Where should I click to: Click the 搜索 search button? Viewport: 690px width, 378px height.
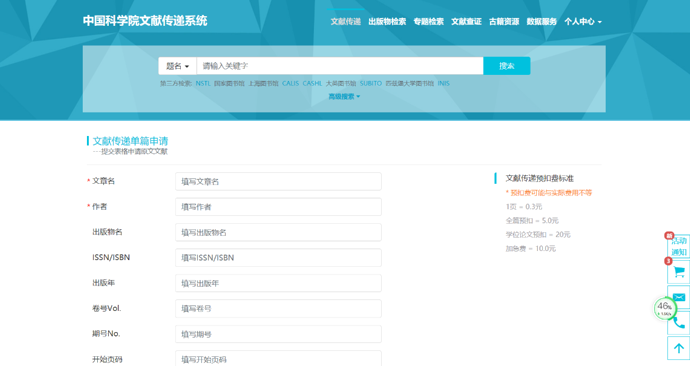pyautogui.click(x=506, y=66)
